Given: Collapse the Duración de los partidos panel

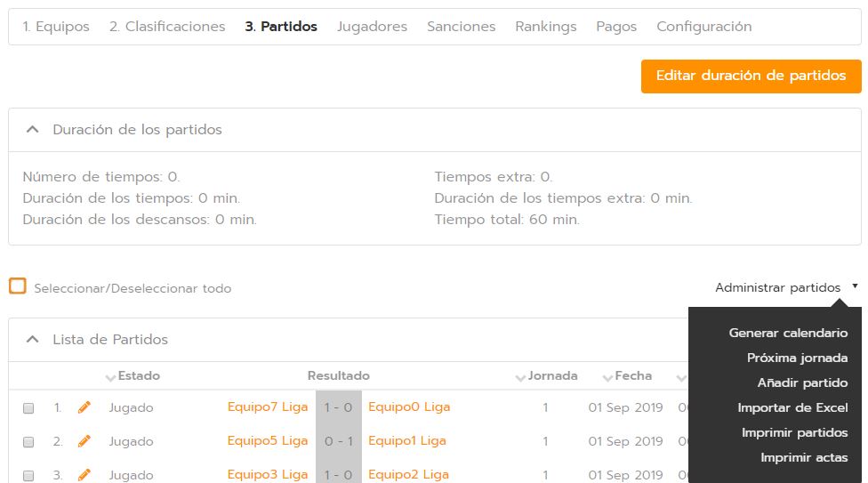Looking at the screenshot, I should click(x=33, y=130).
